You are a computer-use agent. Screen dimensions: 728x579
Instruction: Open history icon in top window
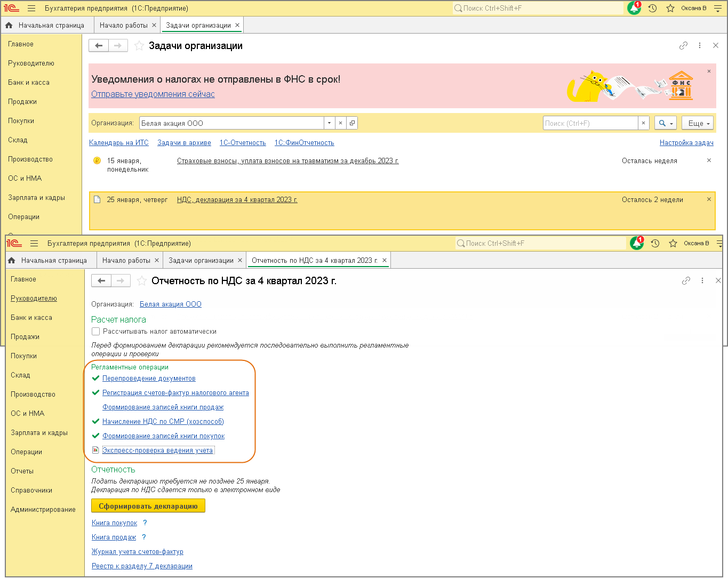(653, 8)
